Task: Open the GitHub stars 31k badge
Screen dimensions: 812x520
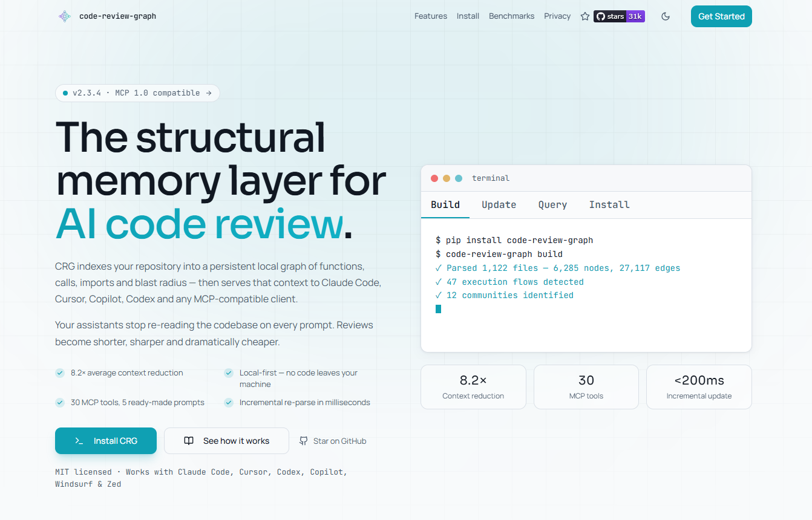Action: point(619,16)
